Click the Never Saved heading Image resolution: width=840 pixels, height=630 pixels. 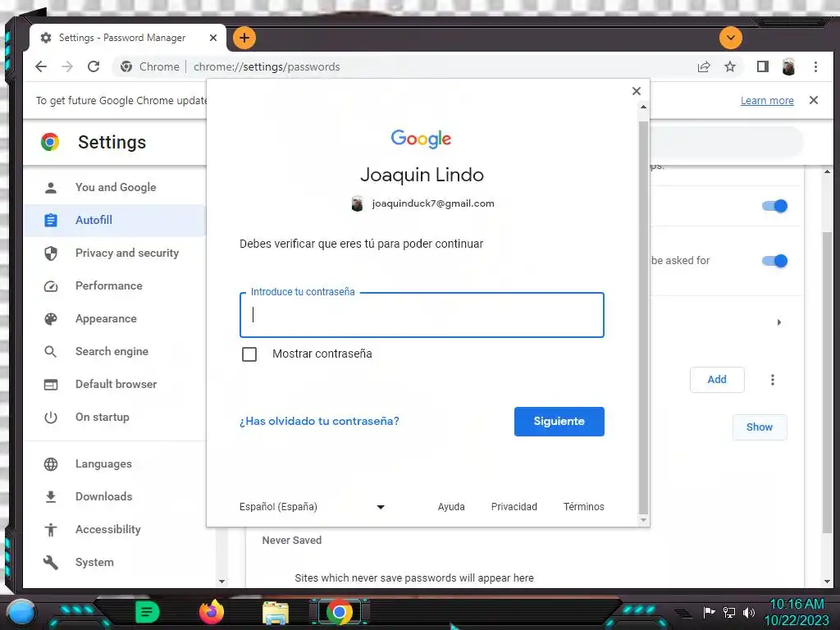[x=292, y=541]
